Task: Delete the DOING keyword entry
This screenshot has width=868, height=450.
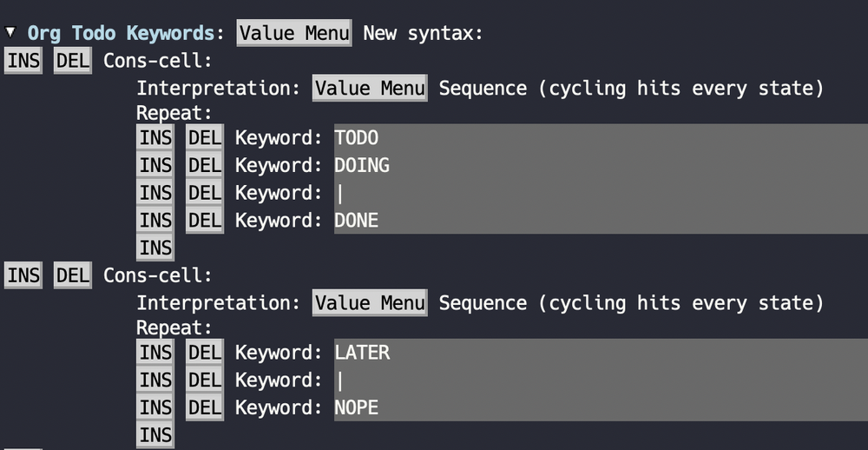Action: (x=205, y=165)
